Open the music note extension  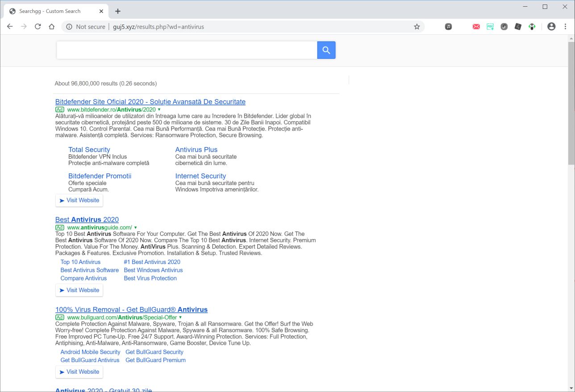(449, 27)
